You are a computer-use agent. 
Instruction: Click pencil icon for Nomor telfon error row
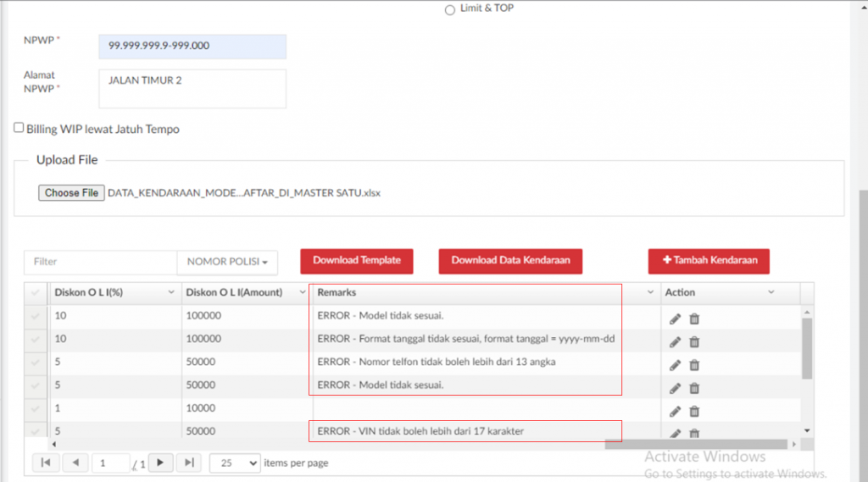click(674, 365)
